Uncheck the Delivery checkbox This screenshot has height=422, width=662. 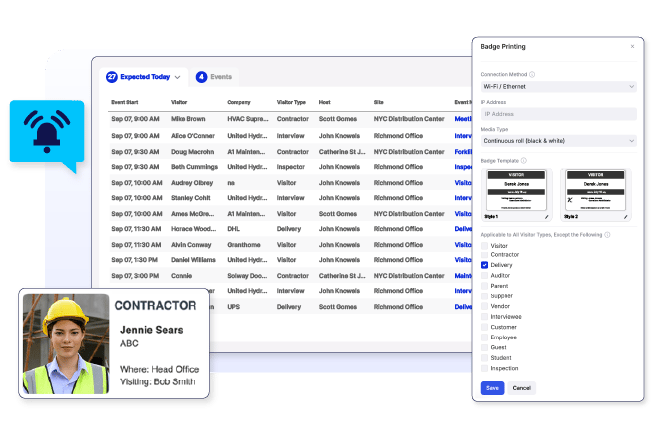[484, 265]
